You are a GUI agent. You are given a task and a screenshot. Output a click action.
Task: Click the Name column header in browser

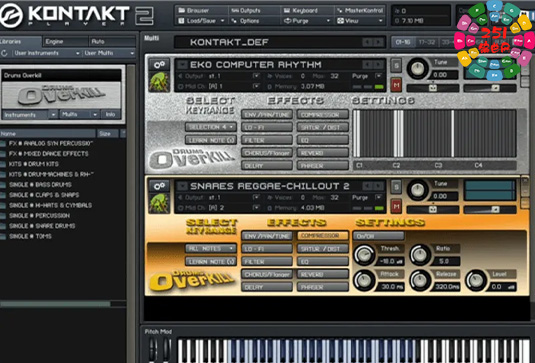click(x=48, y=134)
